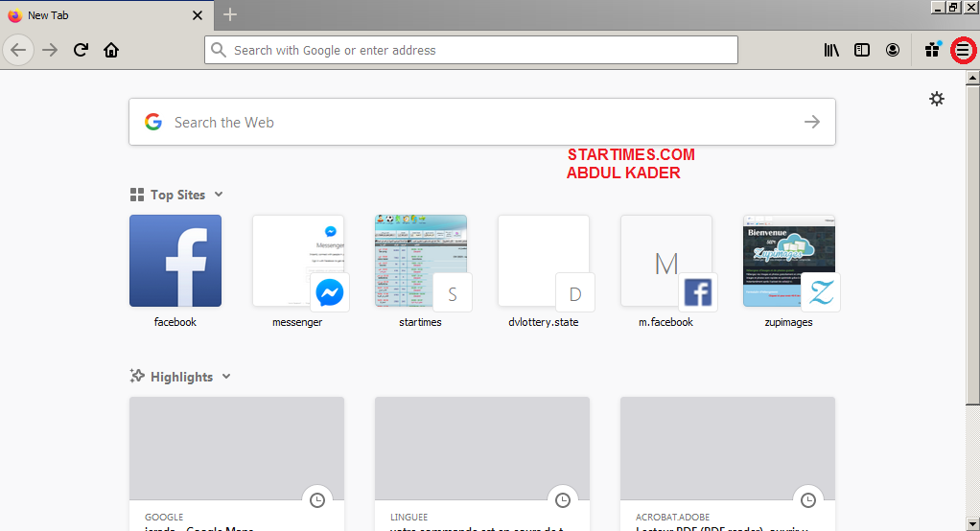Click the m.facebook favicon badge
The image size is (980, 531).
point(697,292)
